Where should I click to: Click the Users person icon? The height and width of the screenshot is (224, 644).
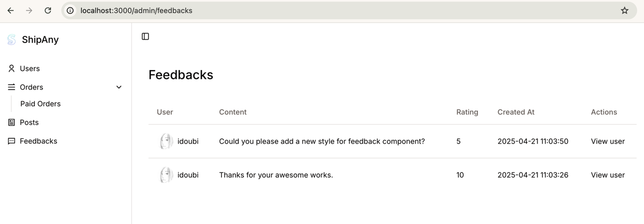click(11, 68)
